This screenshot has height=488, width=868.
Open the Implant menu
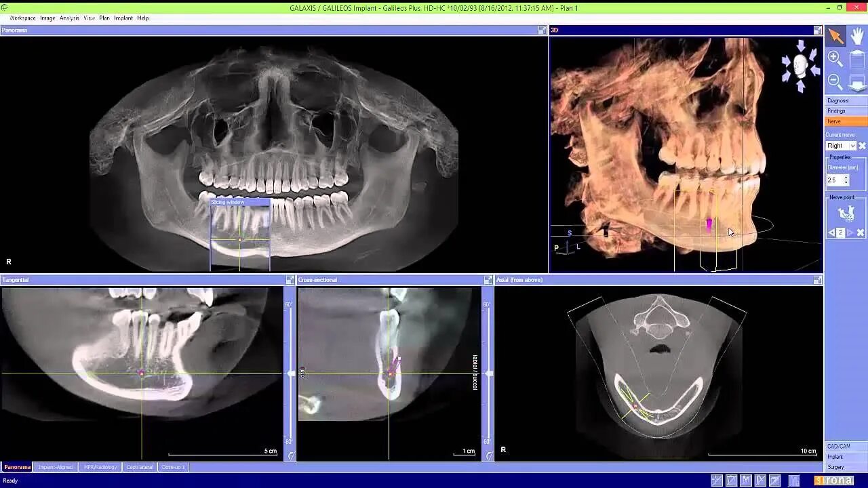(123, 18)
